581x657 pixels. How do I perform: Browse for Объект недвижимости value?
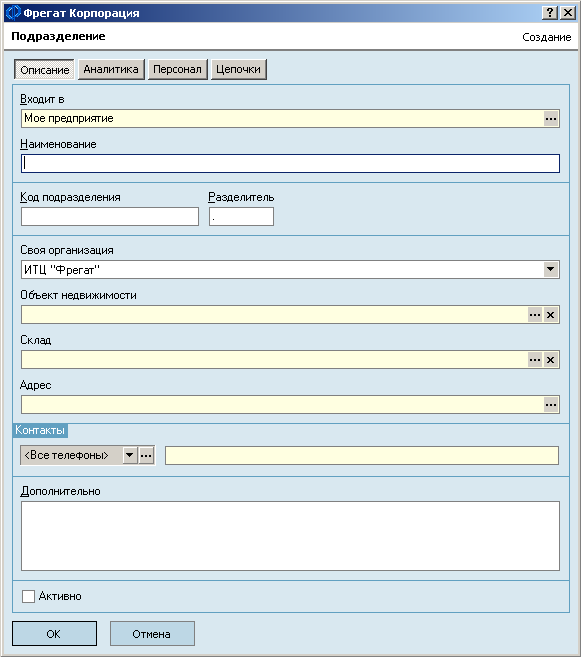click(x=535, y=315)
